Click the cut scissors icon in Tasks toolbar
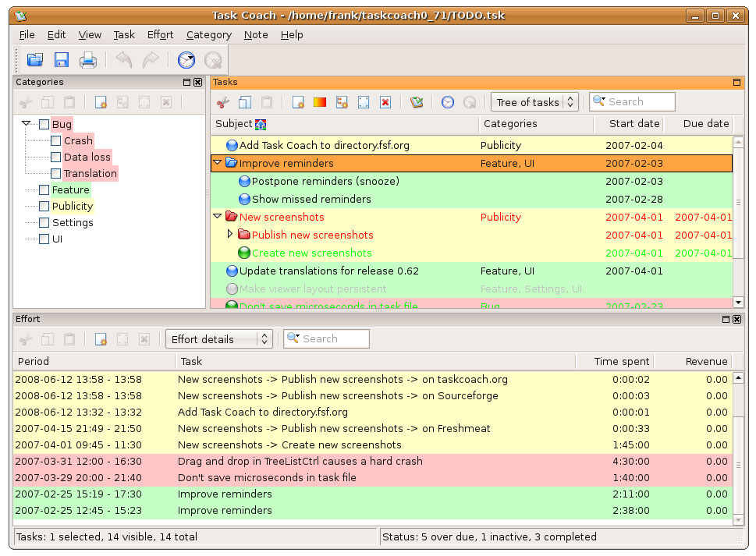Screen dimensions: 756x556 (223, 102)
